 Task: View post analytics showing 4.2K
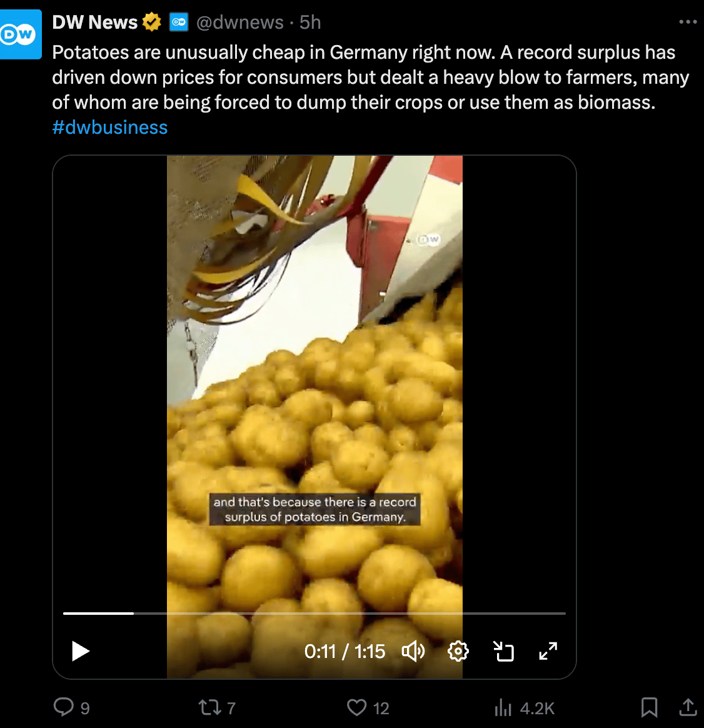525,708
